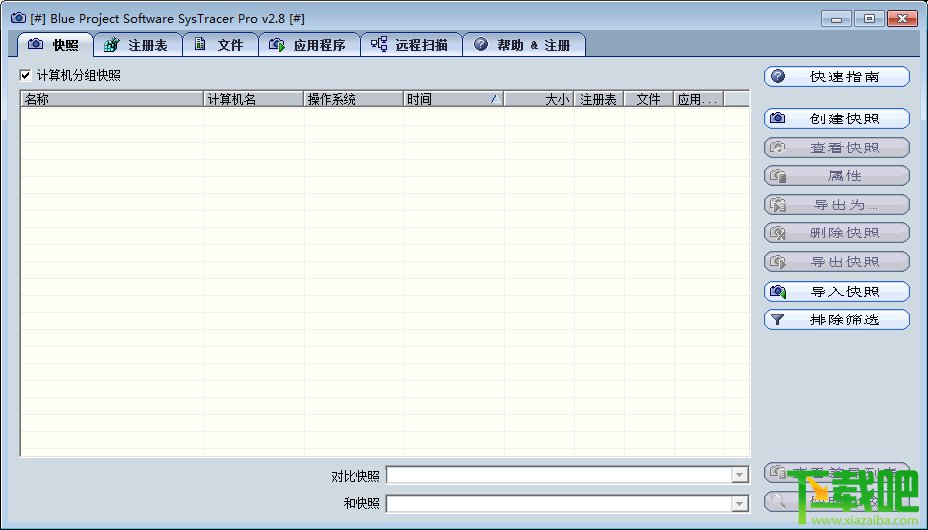Click the application icon on 应用程序 tab
The height and width of the screenshot is (530, 928).
pos(277,44)
